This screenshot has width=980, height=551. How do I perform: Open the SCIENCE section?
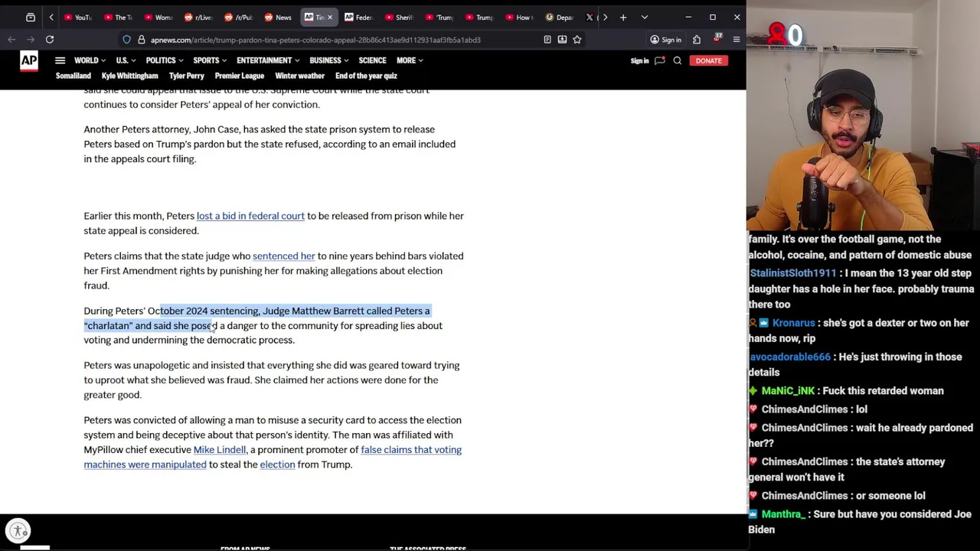pyautogui.click(x=372, y=60)
